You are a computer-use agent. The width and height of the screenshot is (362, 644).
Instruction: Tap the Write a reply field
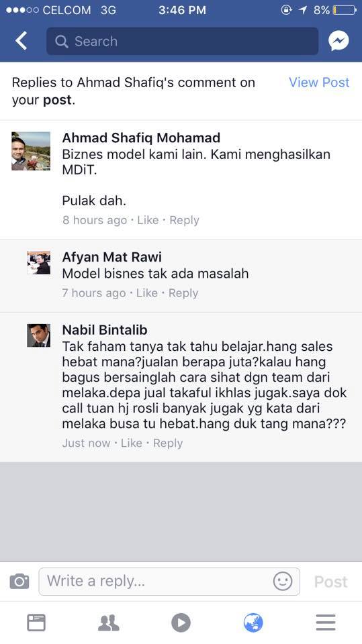(169, 581)
